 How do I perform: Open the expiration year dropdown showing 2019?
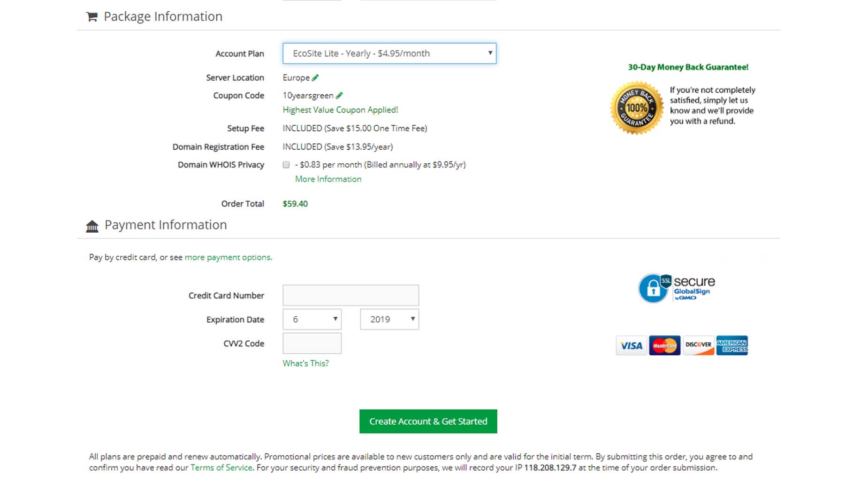[x=389, y=320]
